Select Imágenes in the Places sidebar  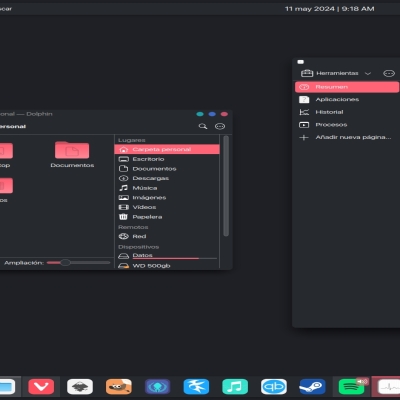pos(167,198)
